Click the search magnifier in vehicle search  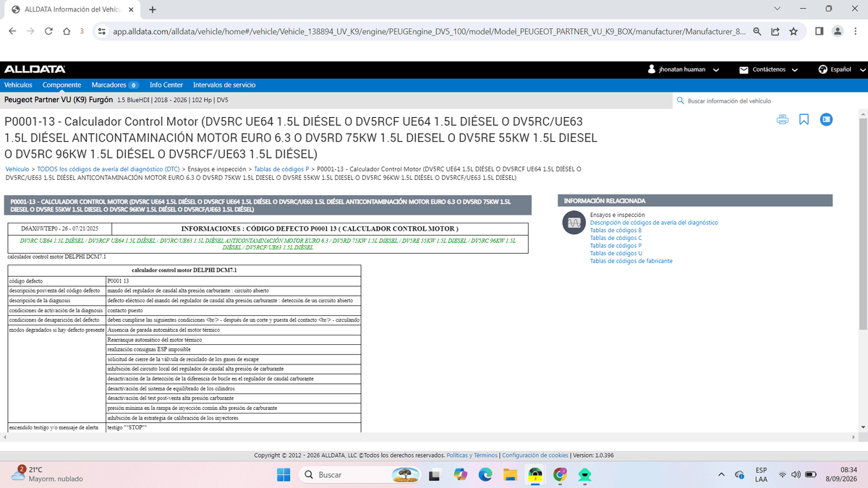coord(681,100)
